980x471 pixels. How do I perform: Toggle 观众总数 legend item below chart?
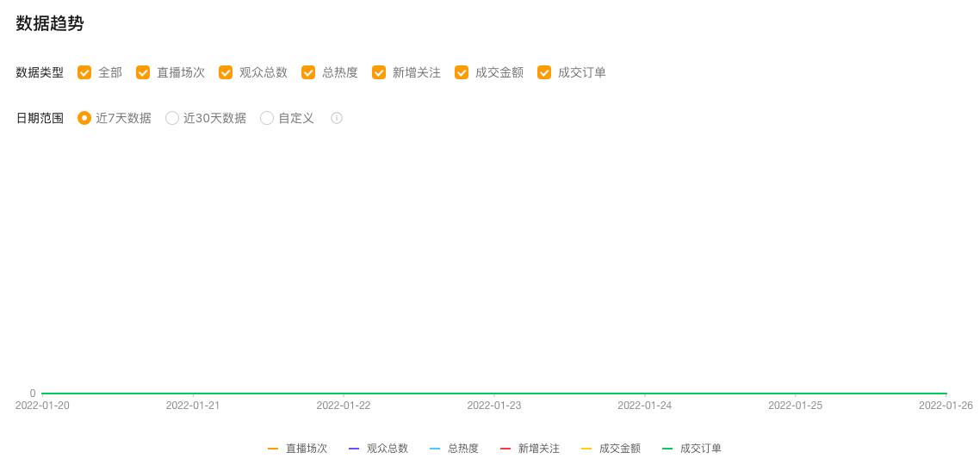tap(378, 449)
